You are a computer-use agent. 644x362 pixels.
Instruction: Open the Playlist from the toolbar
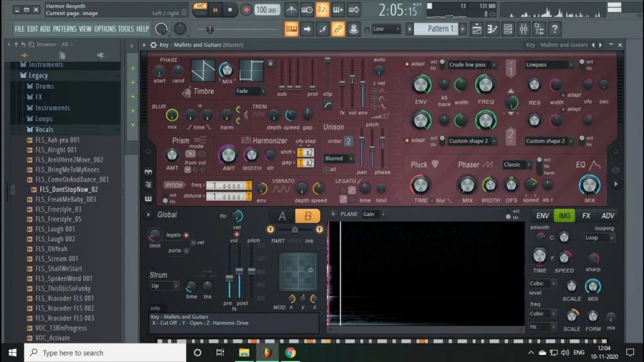tap(475, 29)
